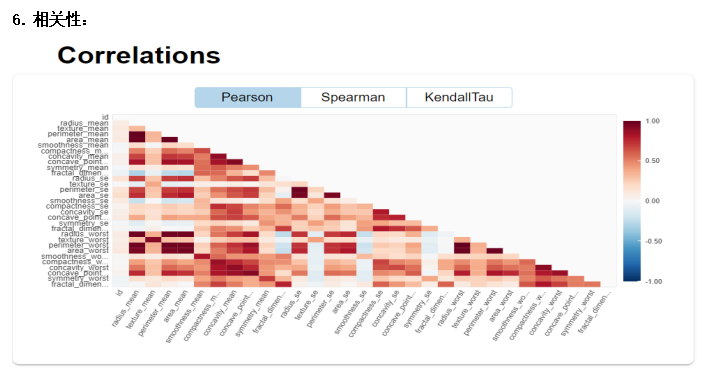
Task: Click the Pearson correlation tab
Action: coord(247,97)
